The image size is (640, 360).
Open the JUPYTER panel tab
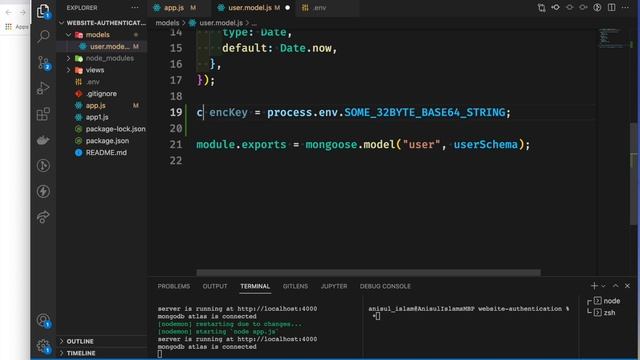click(x=334, y=286)
